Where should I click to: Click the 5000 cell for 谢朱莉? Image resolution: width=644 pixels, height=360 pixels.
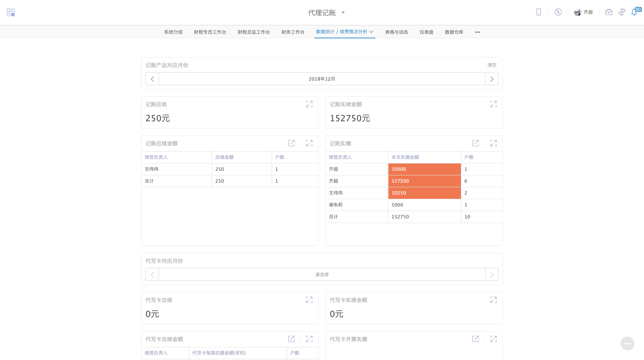(424, 205)
